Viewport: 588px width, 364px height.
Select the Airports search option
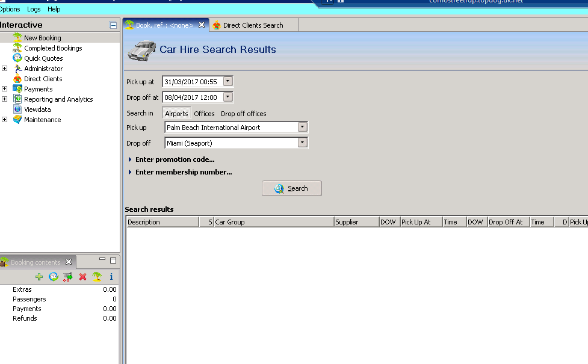(176, 114)
